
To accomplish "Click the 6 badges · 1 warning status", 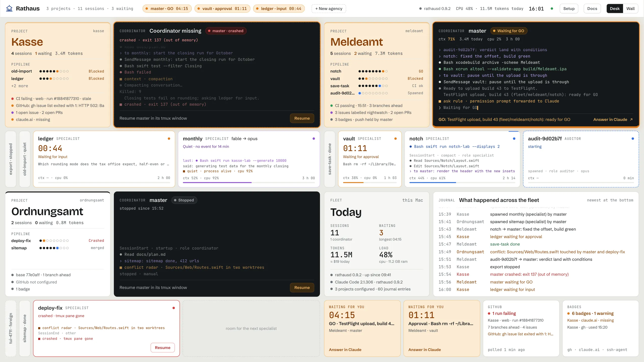I will [590, 313].
